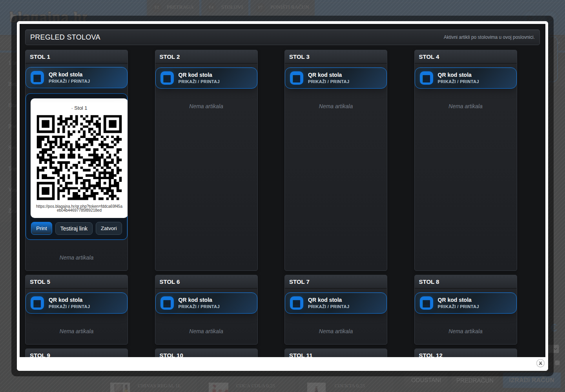Click PREDRAČUN in the background window
This screenshot has width=565, height=392.
point(475,381)
